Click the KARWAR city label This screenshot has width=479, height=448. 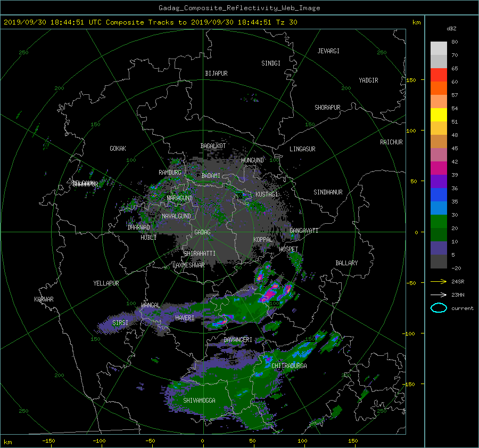click(x=44, y=299)
